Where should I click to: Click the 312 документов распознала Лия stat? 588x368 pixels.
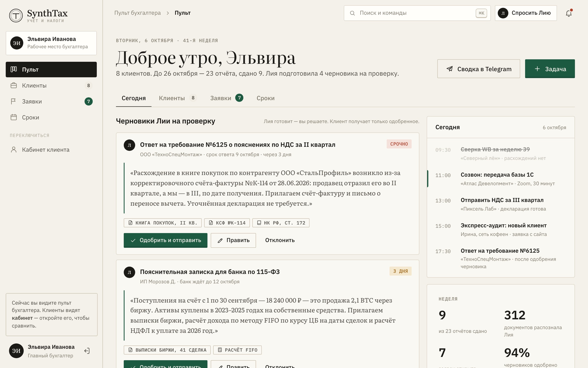pos(533,324)
